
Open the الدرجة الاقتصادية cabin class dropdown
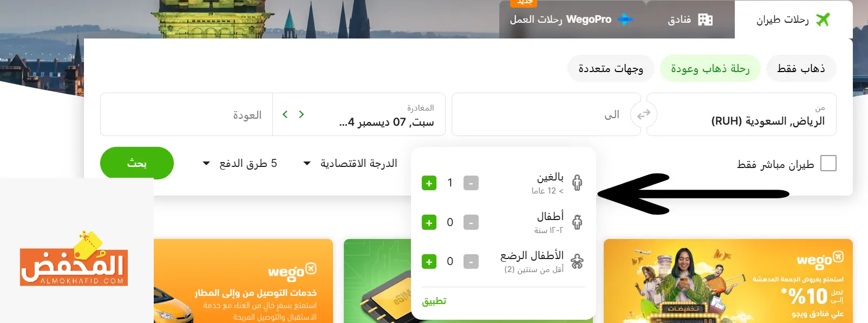pos(350,163)
